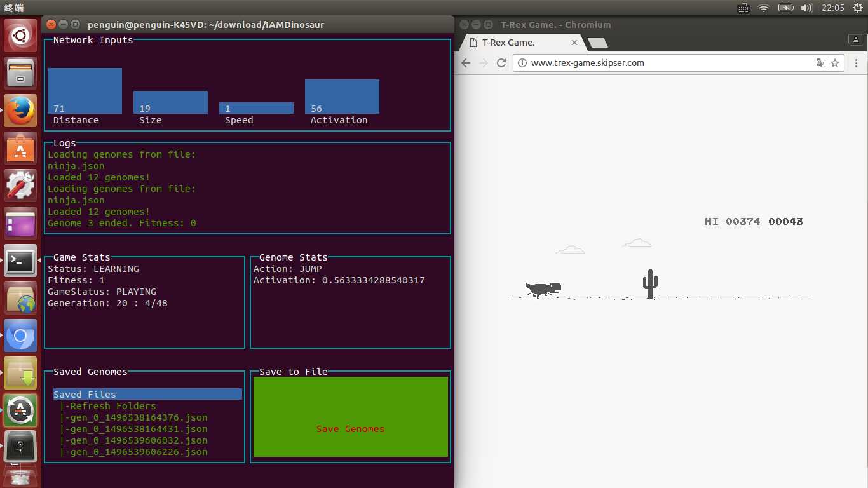Click the terminal title penguin@penguin-K45VD
The image size is (868, 488).
[206, 25]
